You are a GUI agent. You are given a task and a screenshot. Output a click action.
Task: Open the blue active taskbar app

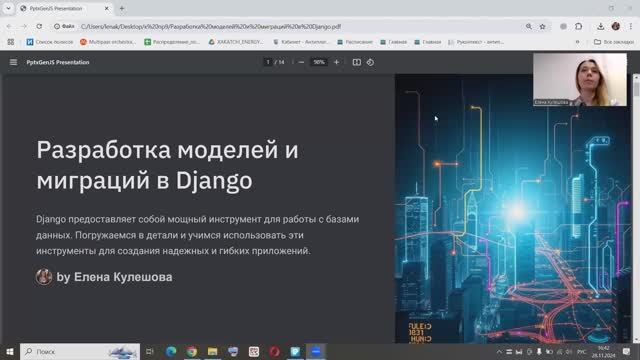point(316,351)
